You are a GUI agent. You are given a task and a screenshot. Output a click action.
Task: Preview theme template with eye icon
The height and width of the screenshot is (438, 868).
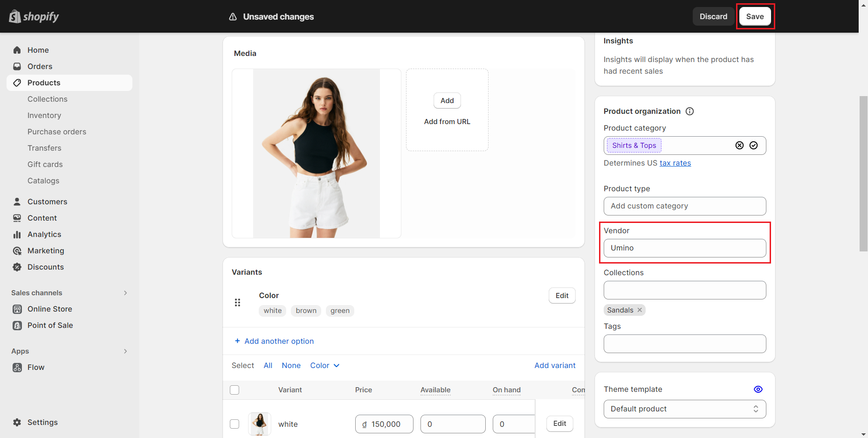click(x=758, y=389)
